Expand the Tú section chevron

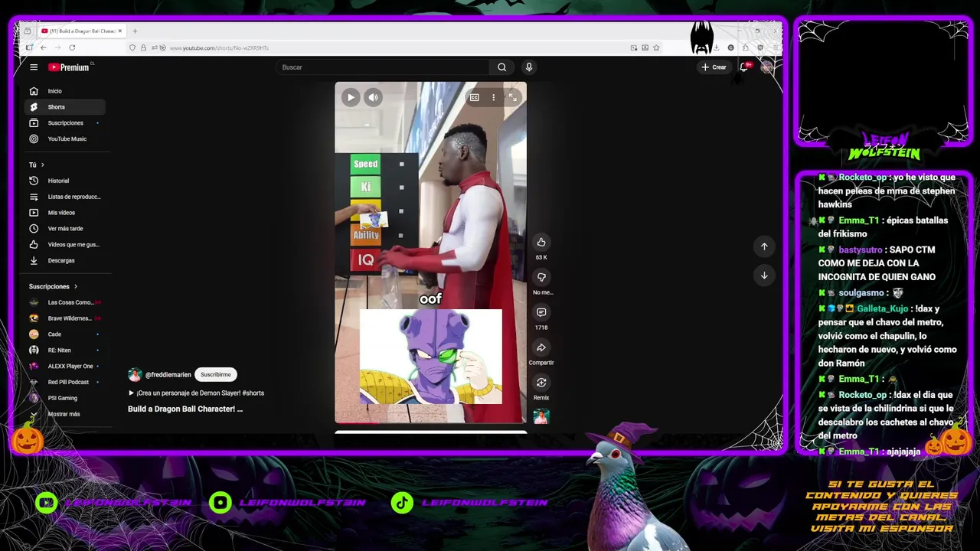tap(42, 165)
